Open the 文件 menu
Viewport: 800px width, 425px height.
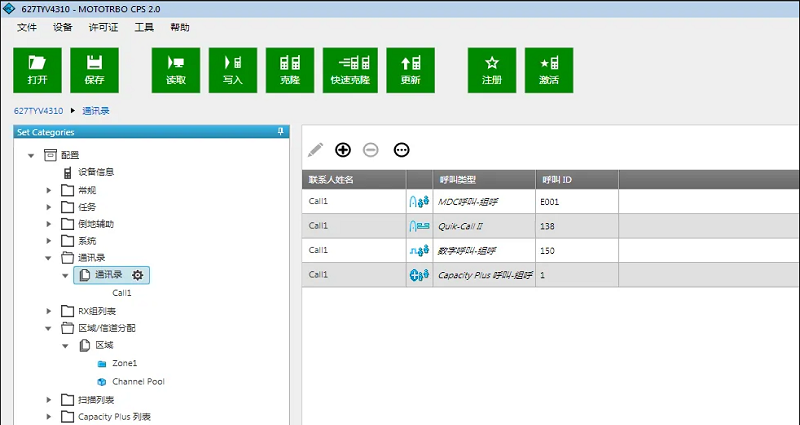pos(27,27)
